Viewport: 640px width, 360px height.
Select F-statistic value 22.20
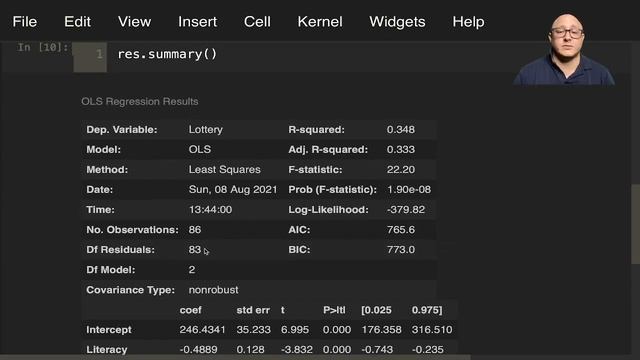coord(400,170)
